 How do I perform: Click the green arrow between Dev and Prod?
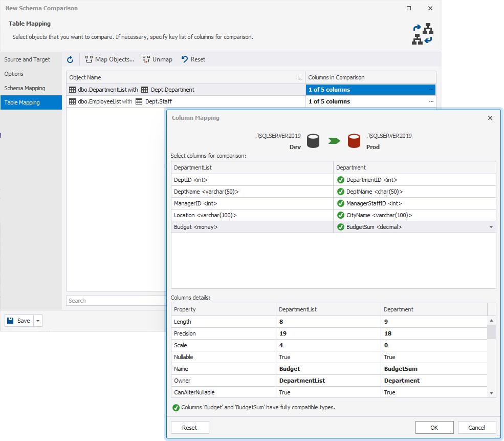[x=334, y=141]
